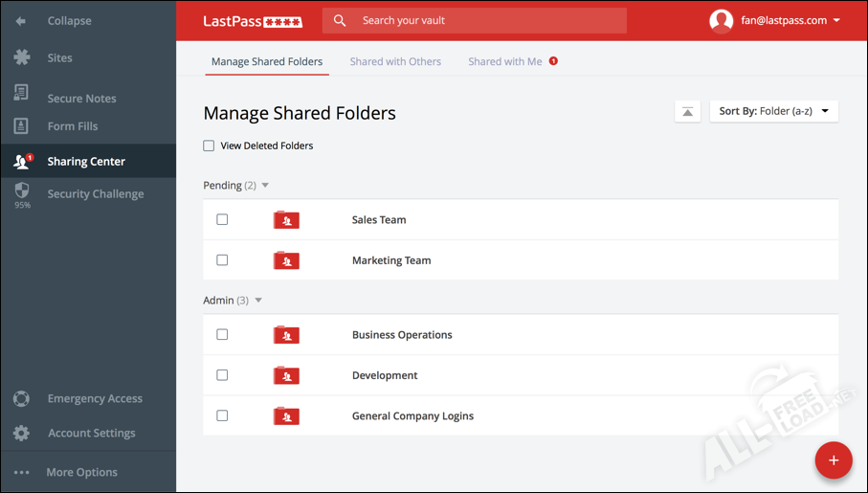
Task: Check the Marketing Team folder checkbox
Action: [222, 260]
